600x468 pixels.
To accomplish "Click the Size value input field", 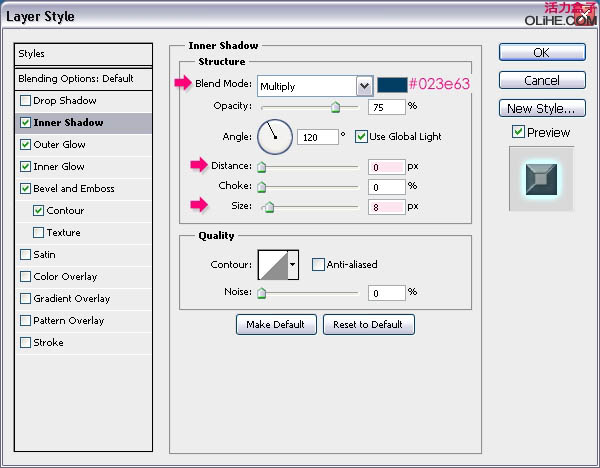I will [386, 207].
